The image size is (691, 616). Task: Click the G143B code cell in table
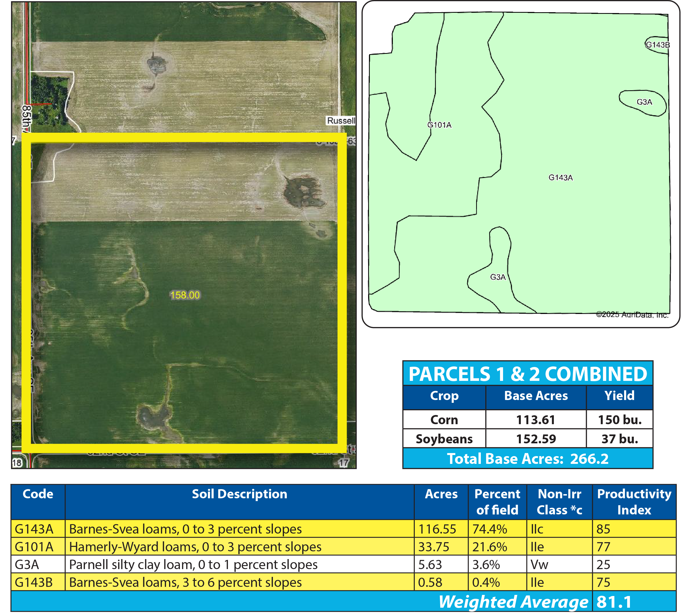[x=34, y=582]
